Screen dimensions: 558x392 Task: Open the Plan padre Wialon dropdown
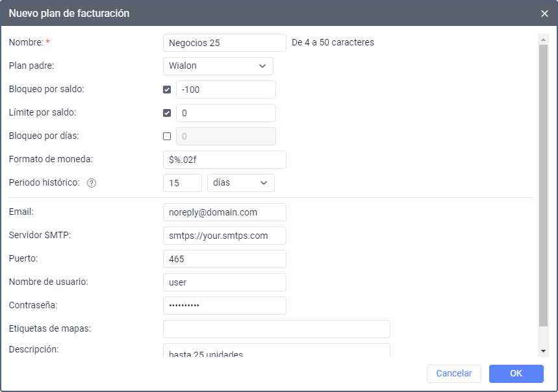coord(218,66)
